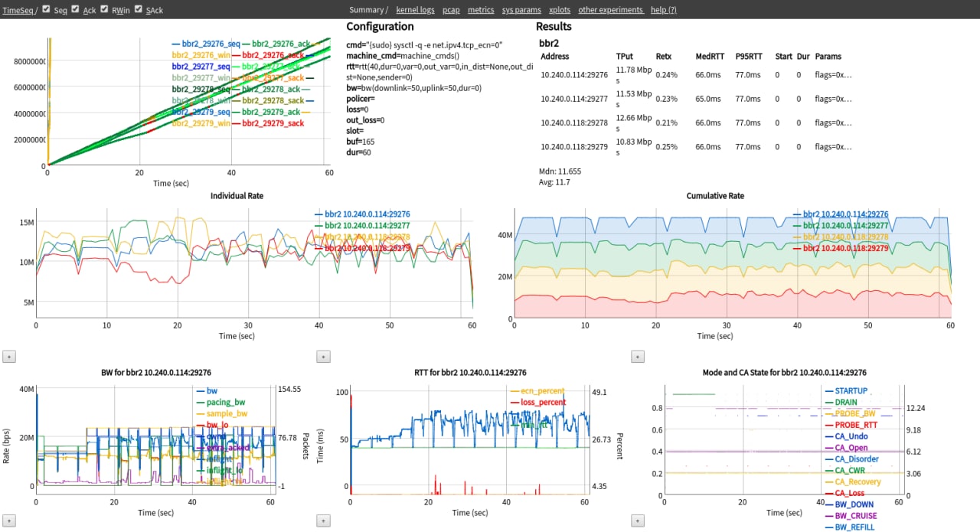Open sys params link
Viewport: 980px width, 532px height.
coord(521,10)
